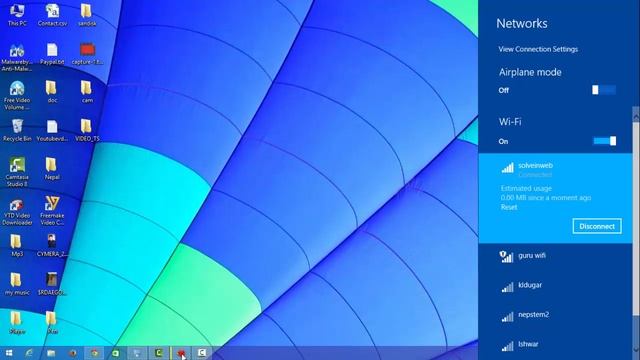
Task: Select the $RDAEGO image thumbnail
Action: coord(52,284)
